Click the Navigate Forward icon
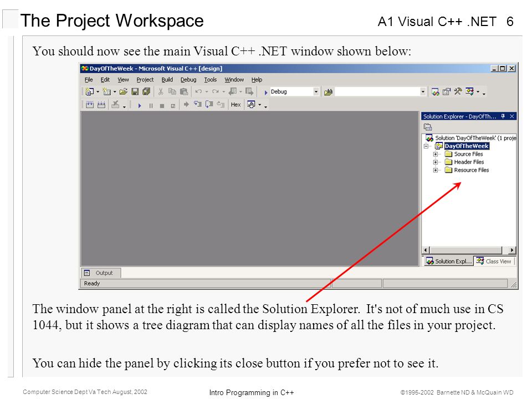This screenshot has width=532, height=399. pyautogui.click(x=249, y=91)
